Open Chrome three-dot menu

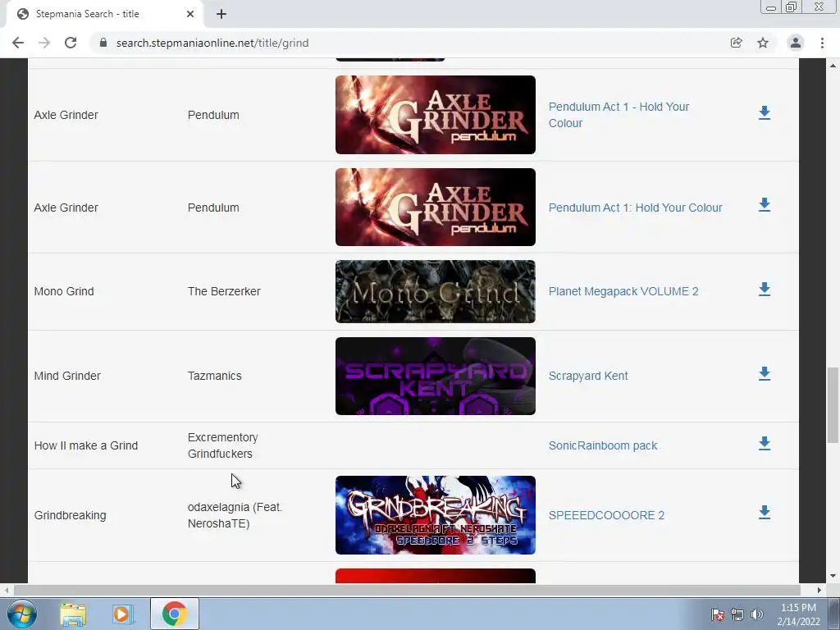click(822, 43)
